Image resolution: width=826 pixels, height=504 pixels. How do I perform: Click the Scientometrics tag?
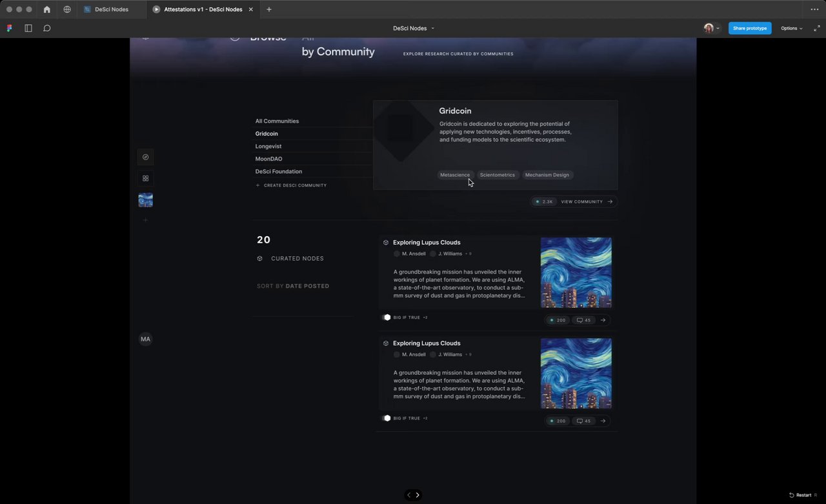click(498, 175)
